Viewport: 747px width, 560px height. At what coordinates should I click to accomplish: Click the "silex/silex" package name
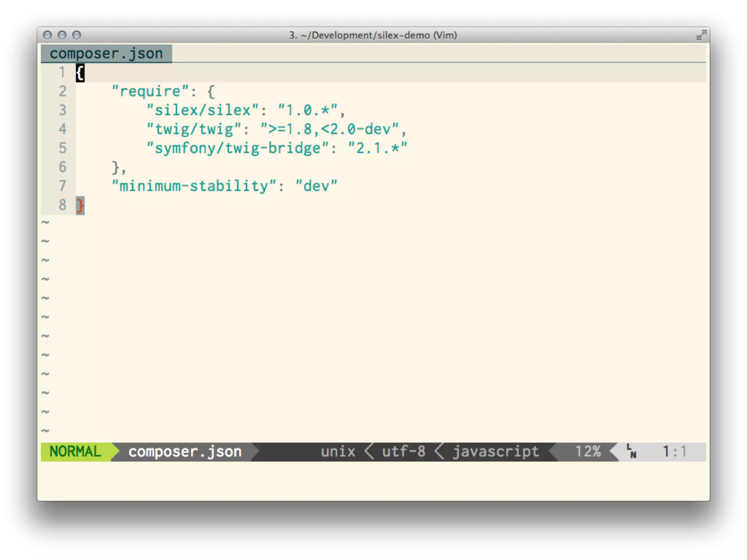point(202,110)
